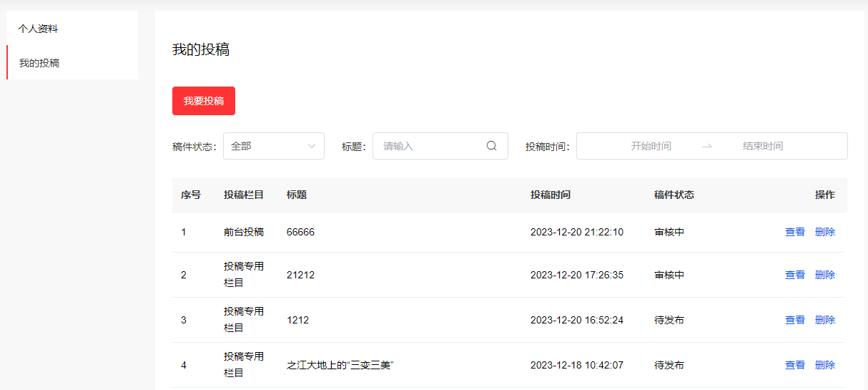Pick the 结束时间 date field
Image resolution: width=868 pixels, height=390 pixels.
762,146
